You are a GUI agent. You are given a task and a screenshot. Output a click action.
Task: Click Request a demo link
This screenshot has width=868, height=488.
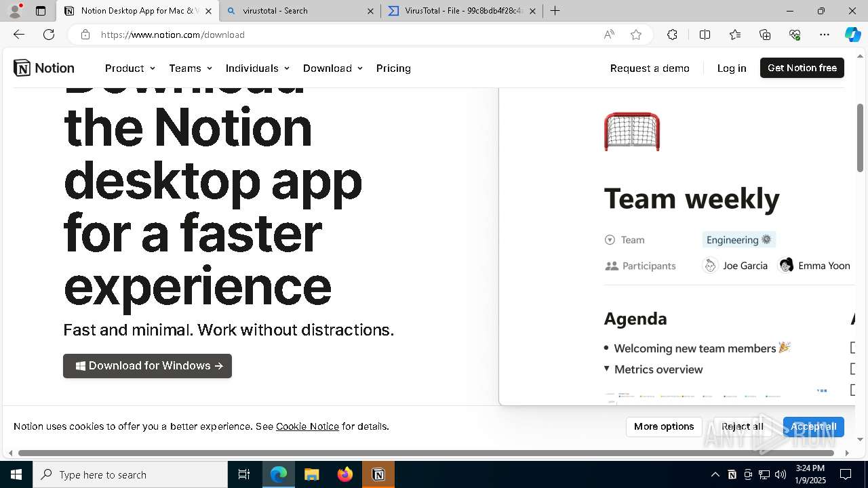coord(650,68)
